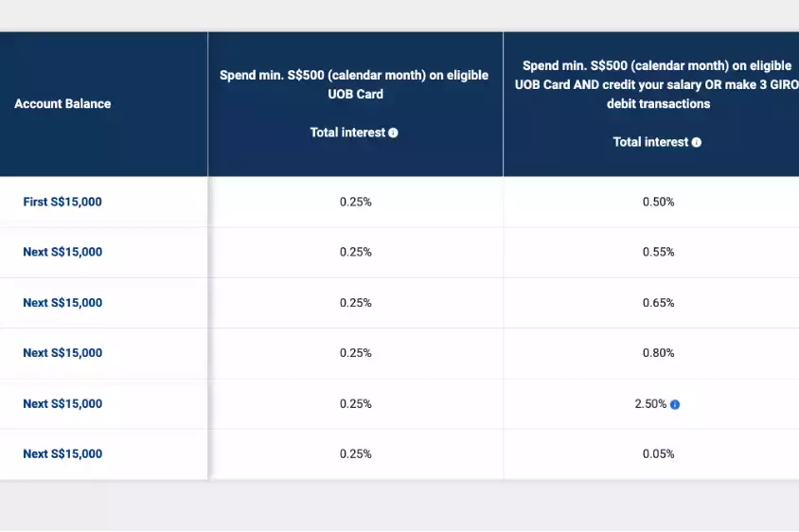799x532 pixels.
Task: Select the First S$15,000 row label
Action: 62,202
